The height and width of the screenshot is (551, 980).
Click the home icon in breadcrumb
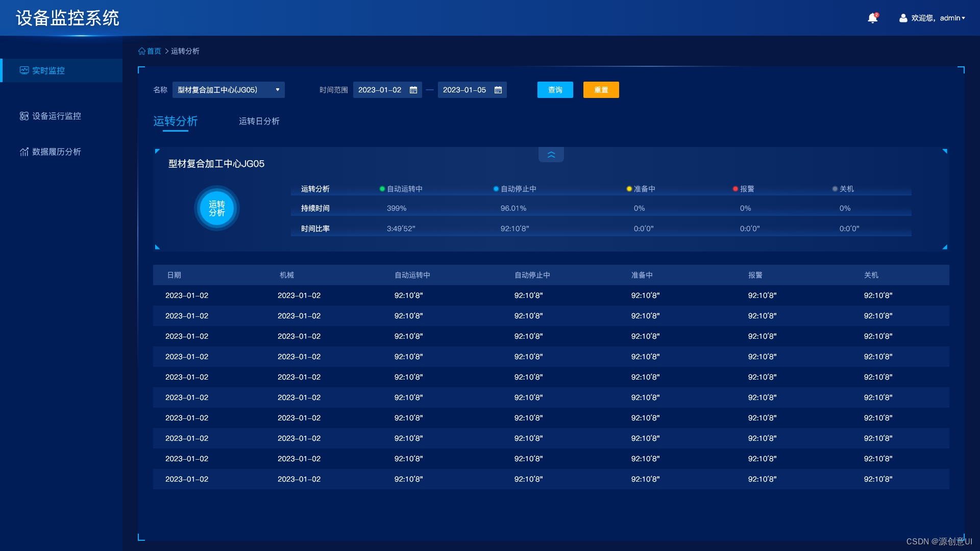141,51
